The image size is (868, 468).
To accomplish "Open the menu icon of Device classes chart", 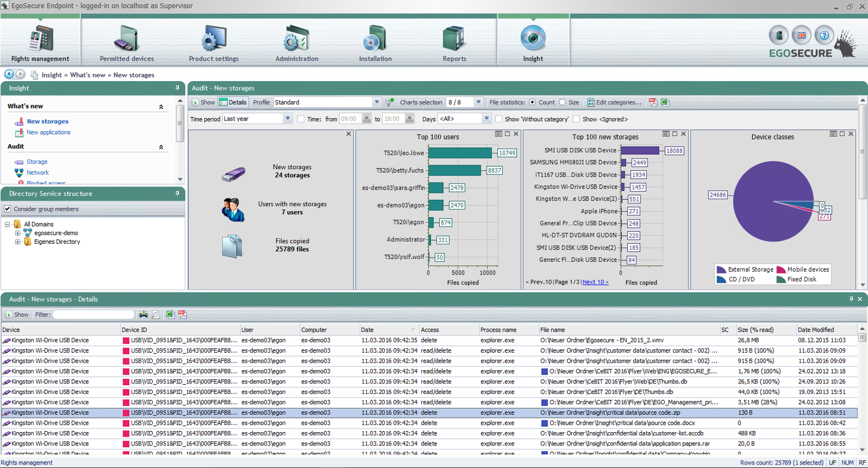I will pos(833,134).
